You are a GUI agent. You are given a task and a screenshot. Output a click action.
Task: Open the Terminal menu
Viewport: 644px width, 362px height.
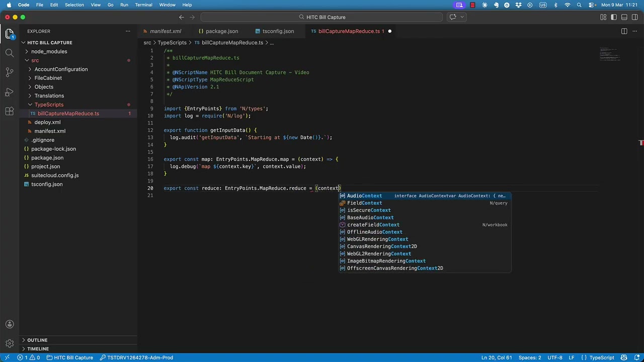pyautogui.click(x=143, y=5)
